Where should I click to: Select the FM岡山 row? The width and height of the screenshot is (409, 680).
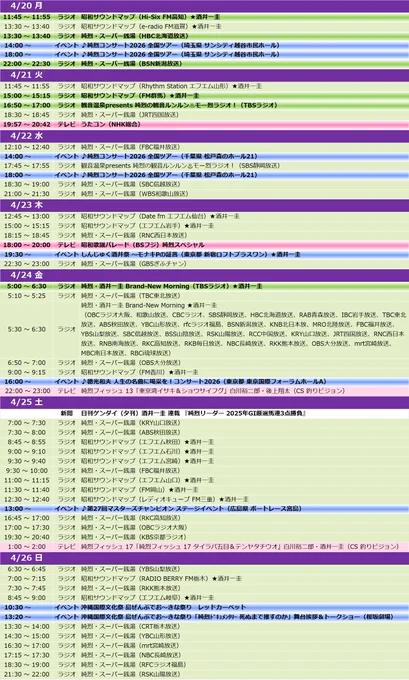click(x=204, y=490)
